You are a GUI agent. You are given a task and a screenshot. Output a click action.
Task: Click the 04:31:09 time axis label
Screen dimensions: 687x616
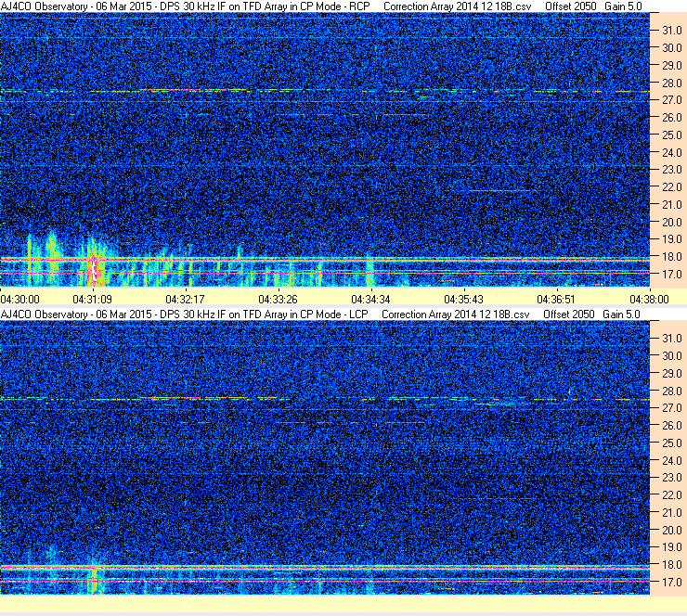tap(93, 300)
